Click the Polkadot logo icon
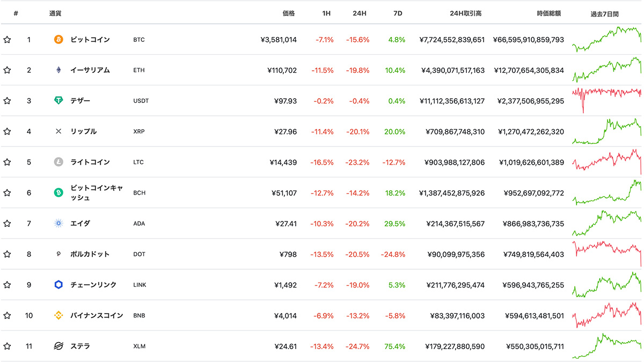Image resolution: width=644 pixels, height=362 pixels. 58,254
